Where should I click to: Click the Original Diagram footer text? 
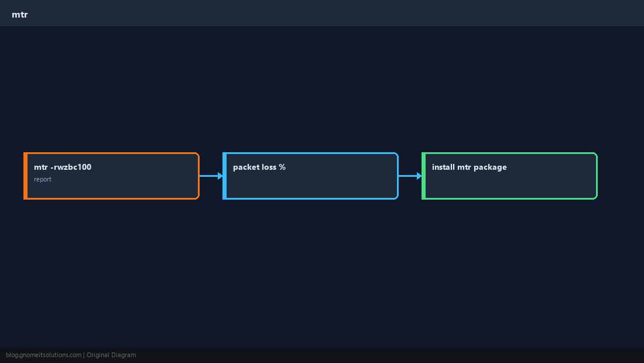point(111,355)
